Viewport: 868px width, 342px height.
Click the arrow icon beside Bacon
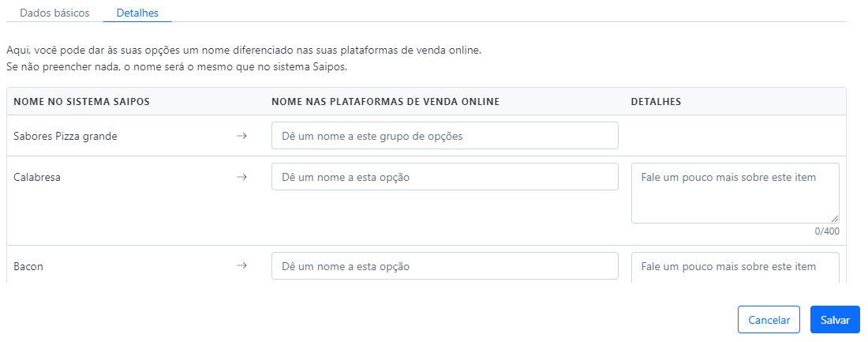click(241, 265)
